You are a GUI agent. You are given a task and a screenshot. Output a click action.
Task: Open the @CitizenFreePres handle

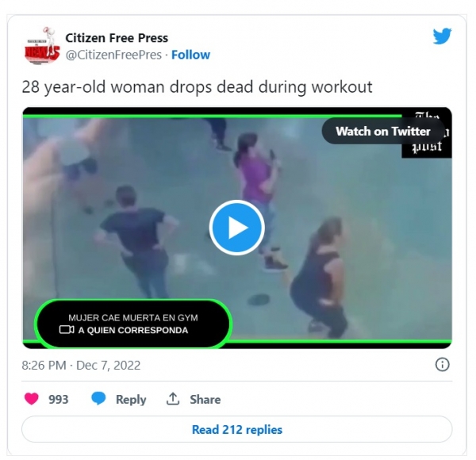click(113, 55)
